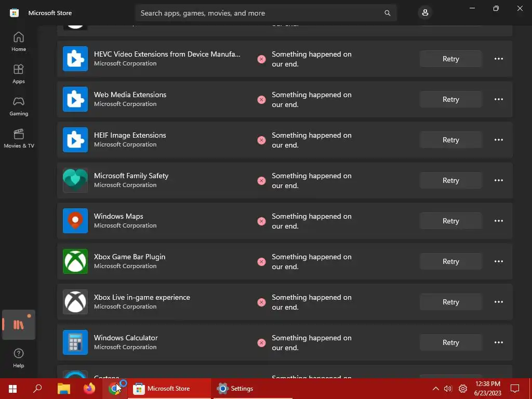The height and width of the screenshot is (399, 532).
Task: Click error icon for Microsoft Family Safety
Action: [x=261, y=180]
